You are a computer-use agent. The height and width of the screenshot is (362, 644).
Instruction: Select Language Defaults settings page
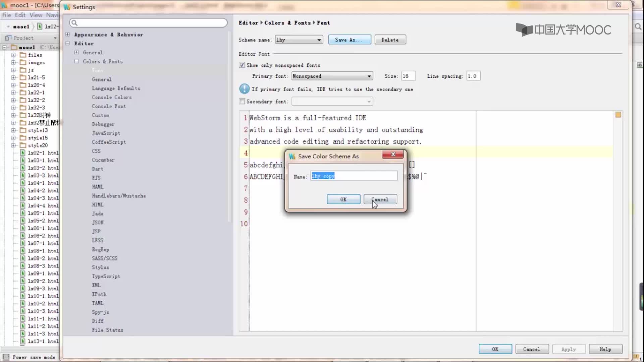click(116, 88)
